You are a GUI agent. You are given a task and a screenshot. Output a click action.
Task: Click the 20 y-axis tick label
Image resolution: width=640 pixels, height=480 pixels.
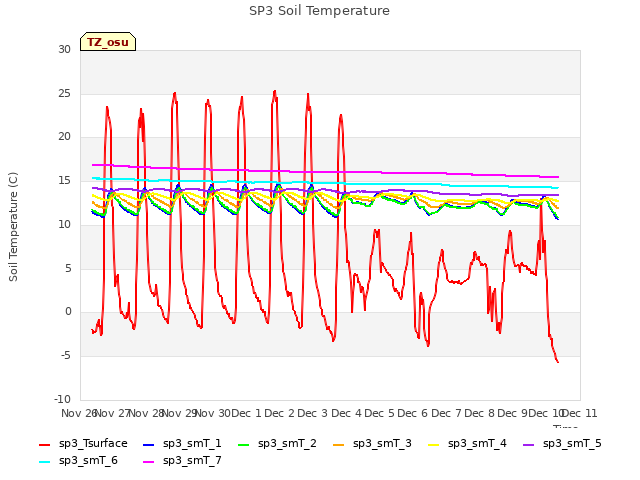pos(64,137)
